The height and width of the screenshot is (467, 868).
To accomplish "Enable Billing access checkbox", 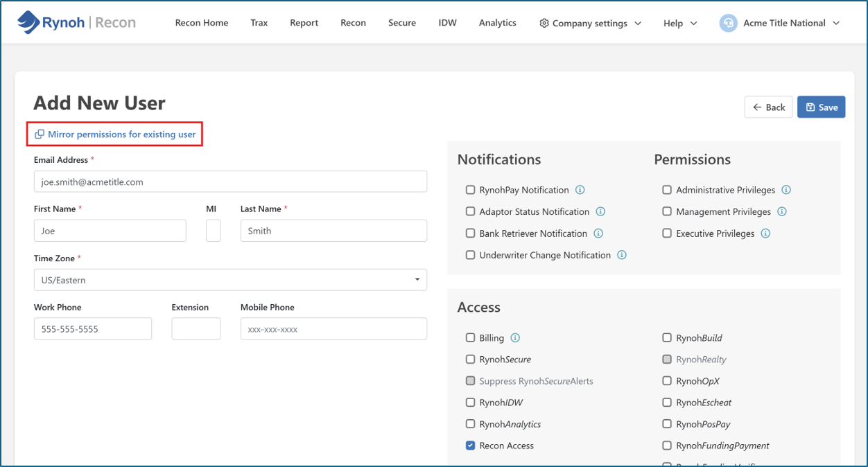I will point(471,338).
